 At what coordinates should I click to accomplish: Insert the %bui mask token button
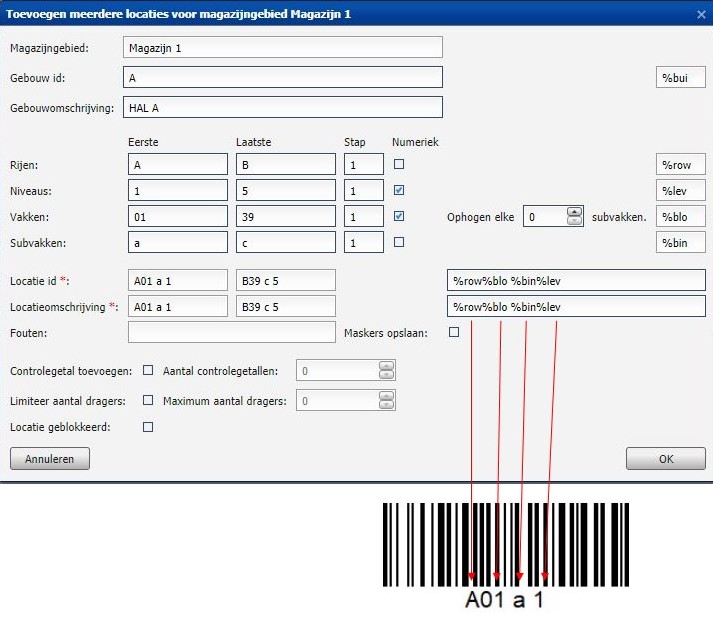(x=680, y=77)
